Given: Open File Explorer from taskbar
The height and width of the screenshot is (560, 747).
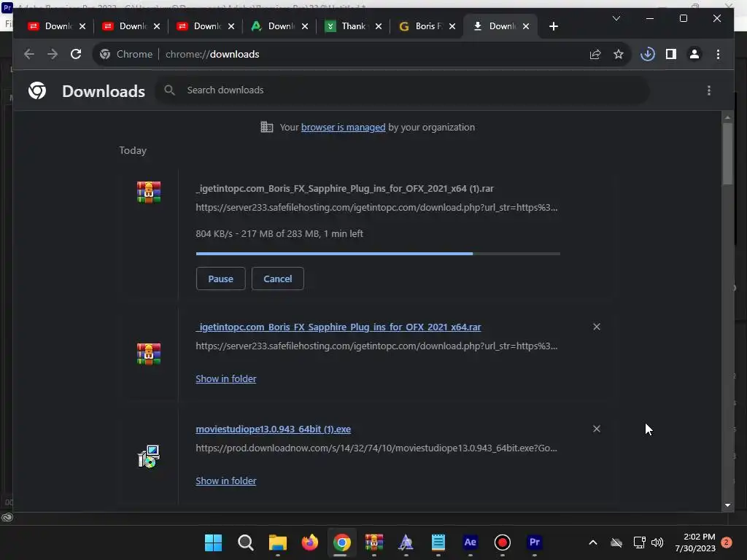Looking at the screenshot, I should (278, 542).
